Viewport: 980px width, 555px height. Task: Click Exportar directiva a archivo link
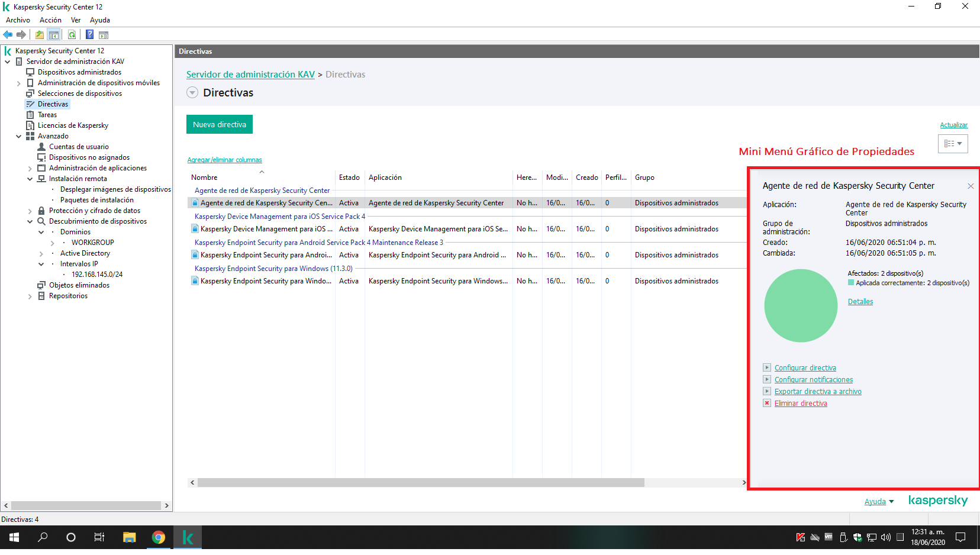(818, 392)
